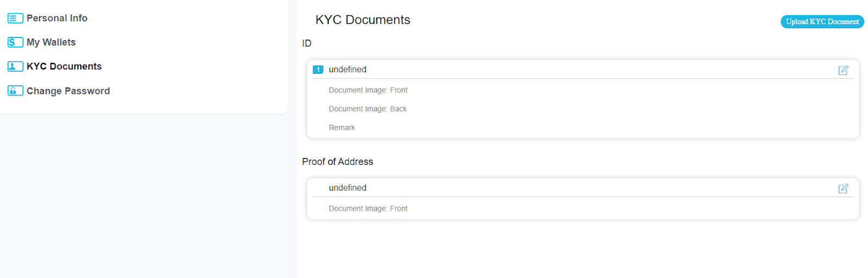
Task: Click Document Image: Front under ID
Action: click(368, 90)
